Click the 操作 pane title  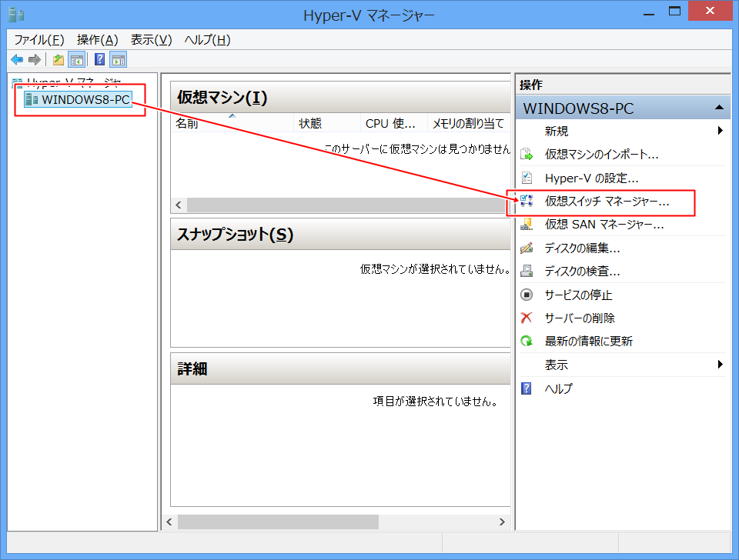click(x=531, y=85)
